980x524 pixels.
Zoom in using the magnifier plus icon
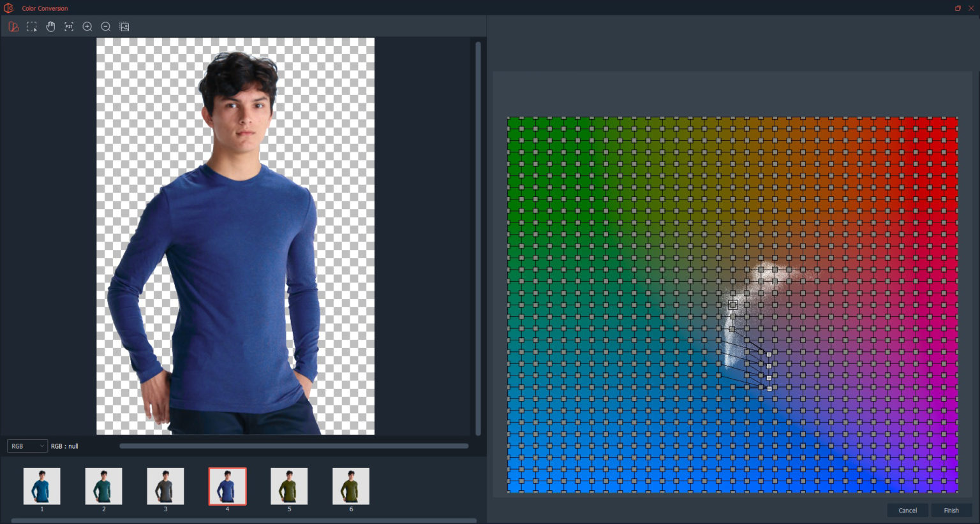(87, 27)
